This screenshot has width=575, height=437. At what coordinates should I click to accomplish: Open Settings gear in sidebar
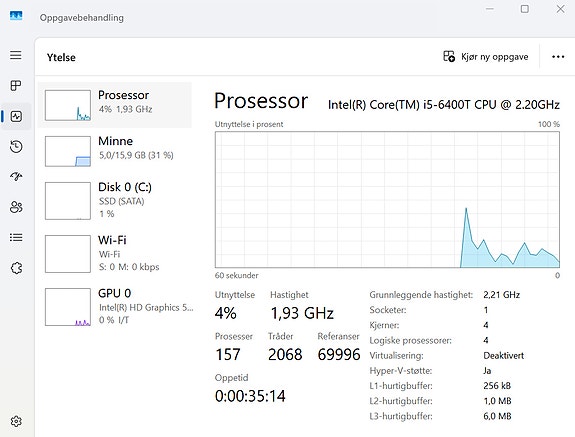[x=16, y=421]
